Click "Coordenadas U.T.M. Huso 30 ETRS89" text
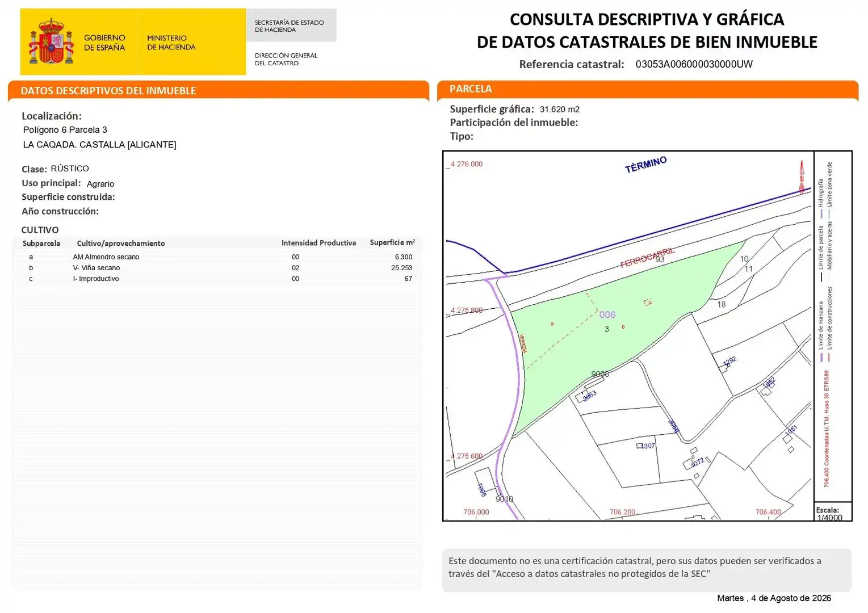The width and height of the screenshot is (868, 613). (x=827, y=418)
